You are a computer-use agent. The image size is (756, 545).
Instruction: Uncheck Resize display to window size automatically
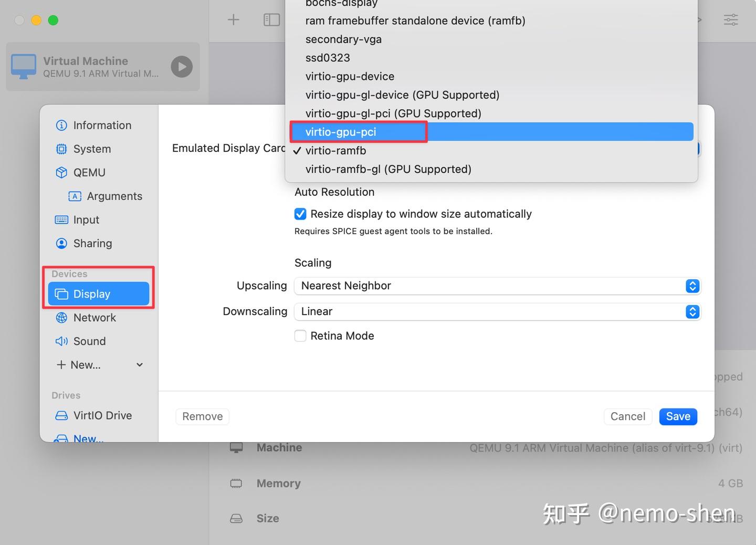300,214
